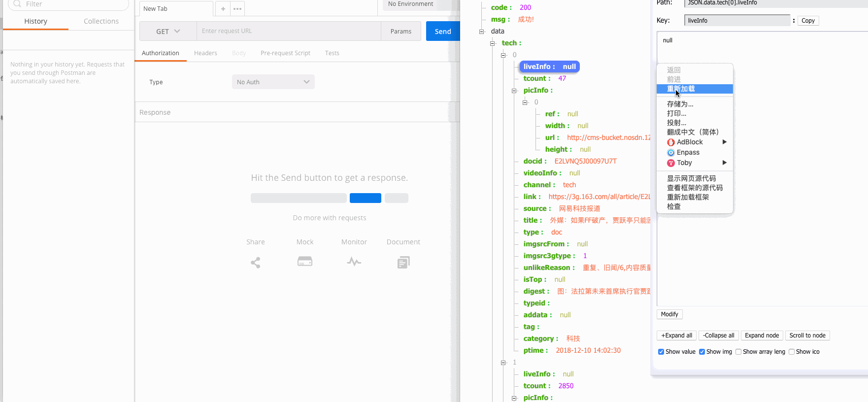The image size is (868, 402).
Task: Collapse the first tech item 0
Action: (503, 55)
